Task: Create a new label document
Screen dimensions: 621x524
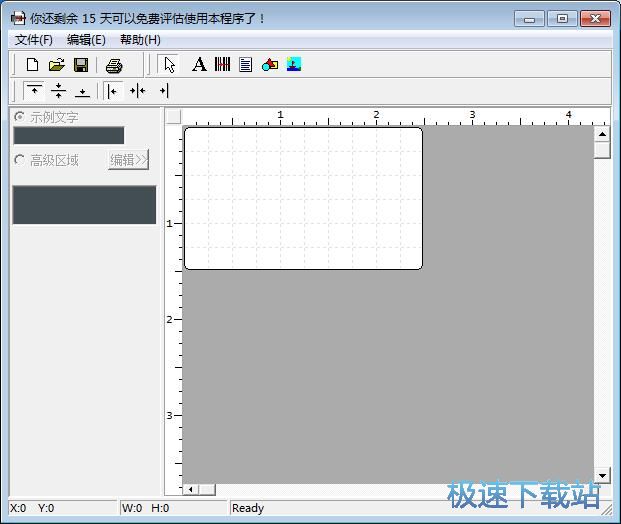Action: coord(32,65)
